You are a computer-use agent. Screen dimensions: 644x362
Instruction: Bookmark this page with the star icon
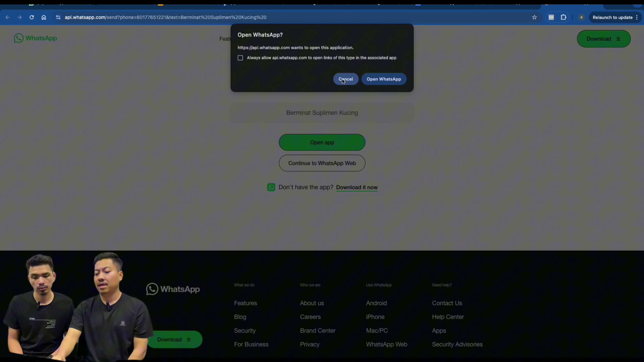(534, 17)
